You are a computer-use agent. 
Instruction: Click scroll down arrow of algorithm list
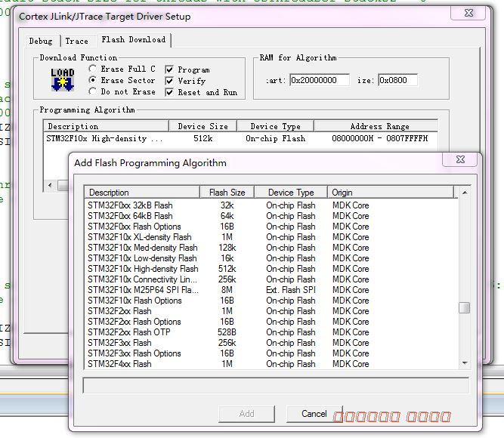[465, 363]
